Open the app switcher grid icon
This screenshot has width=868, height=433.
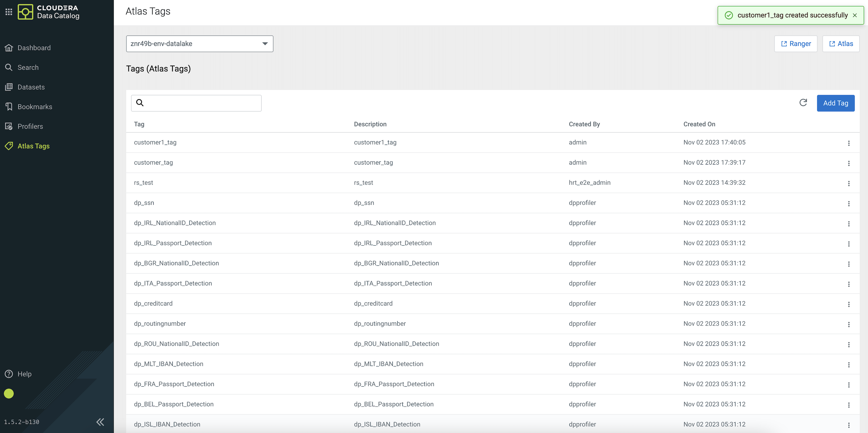click(9, 12)
